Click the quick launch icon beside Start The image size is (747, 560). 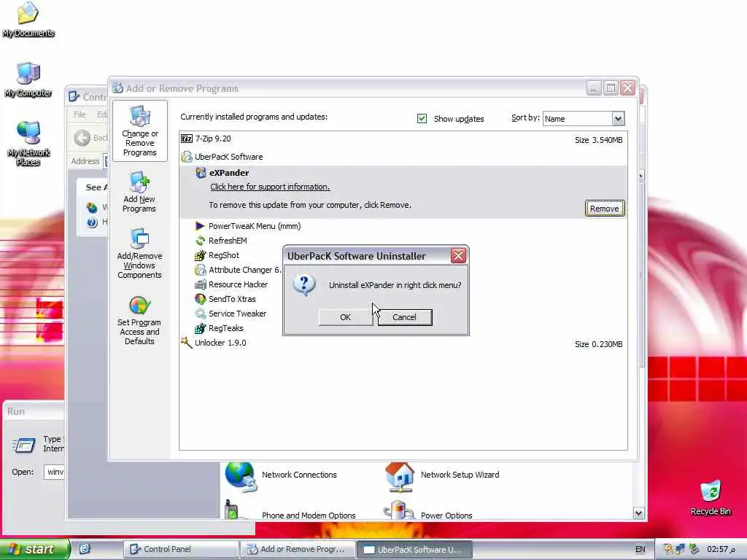[85, 549]
